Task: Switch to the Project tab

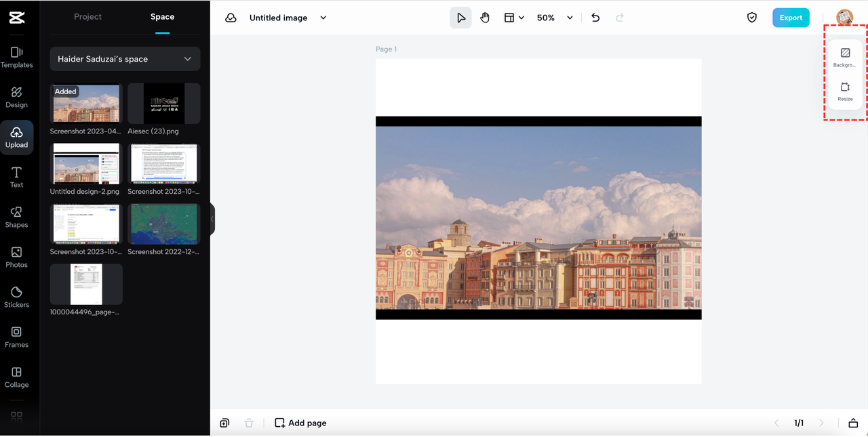Action: click(x=87, y=17)
